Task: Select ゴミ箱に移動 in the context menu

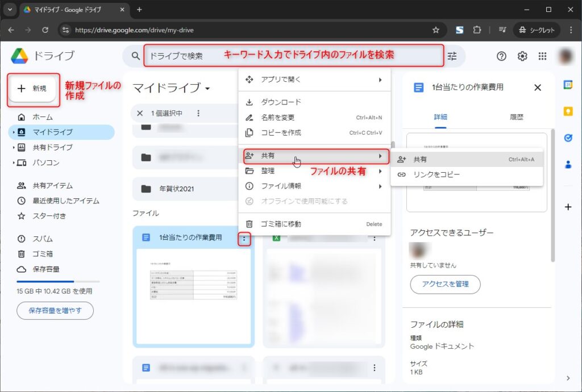Action: click(281, 224)
